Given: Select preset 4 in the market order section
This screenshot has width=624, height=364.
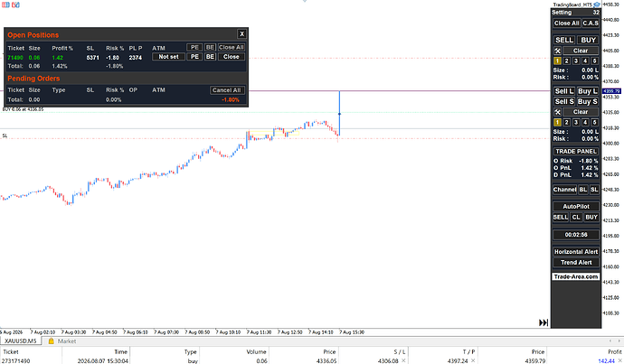Looking at the screenshot, I should pyautogui.click(x=585, y=61).
